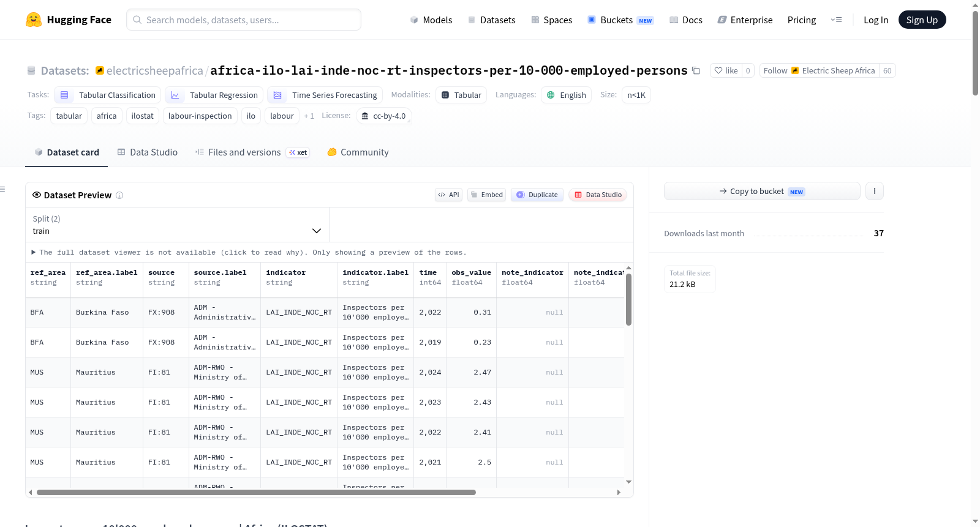Open the more options kebab menu
This screenshot has height=527, width=980.
[x=875, y=191]
